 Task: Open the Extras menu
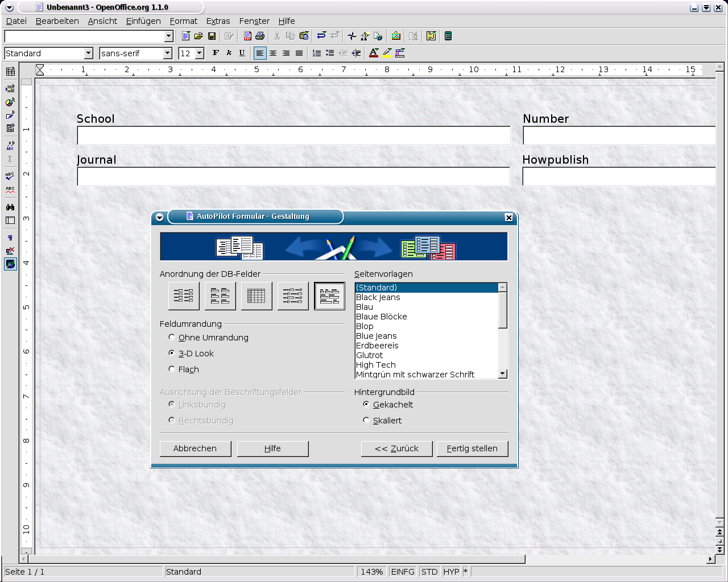[x=218, y=21]
